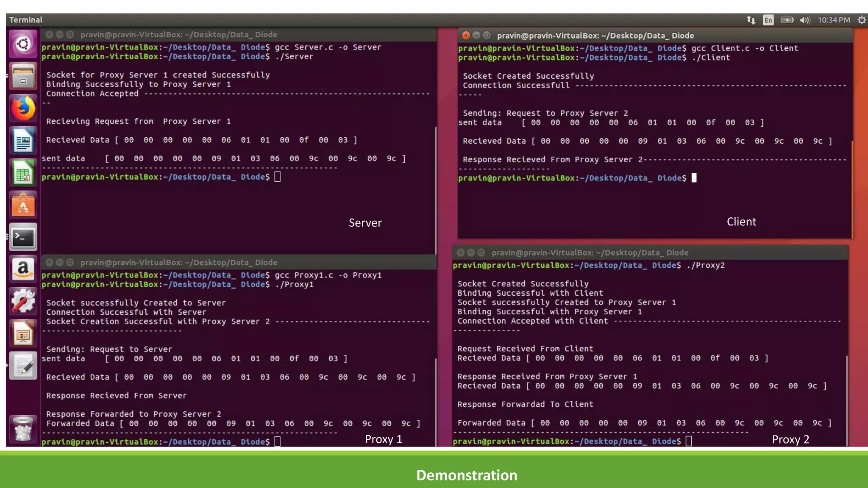Open the En keyboard layout indicator

tap(768, 20)
